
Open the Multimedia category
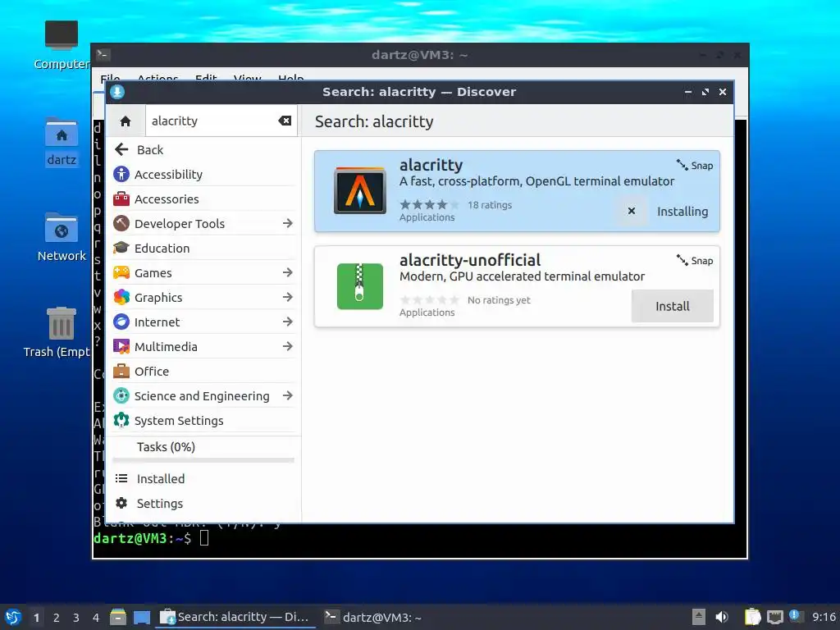tap(203, 347)
